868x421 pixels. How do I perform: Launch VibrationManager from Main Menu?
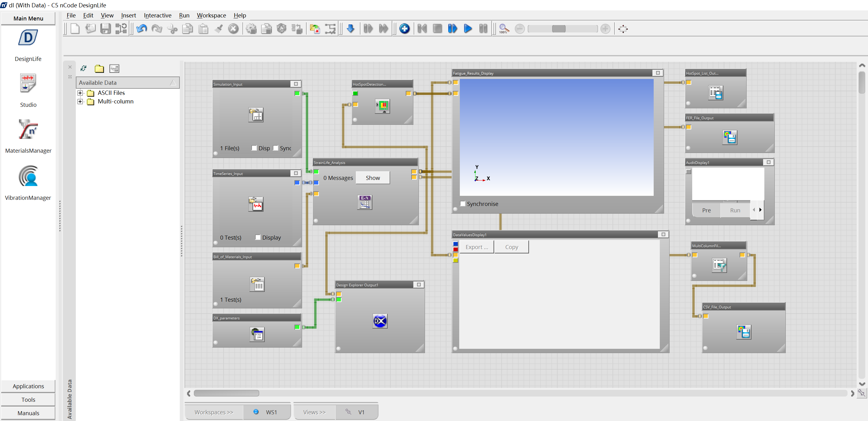point(28,176)
